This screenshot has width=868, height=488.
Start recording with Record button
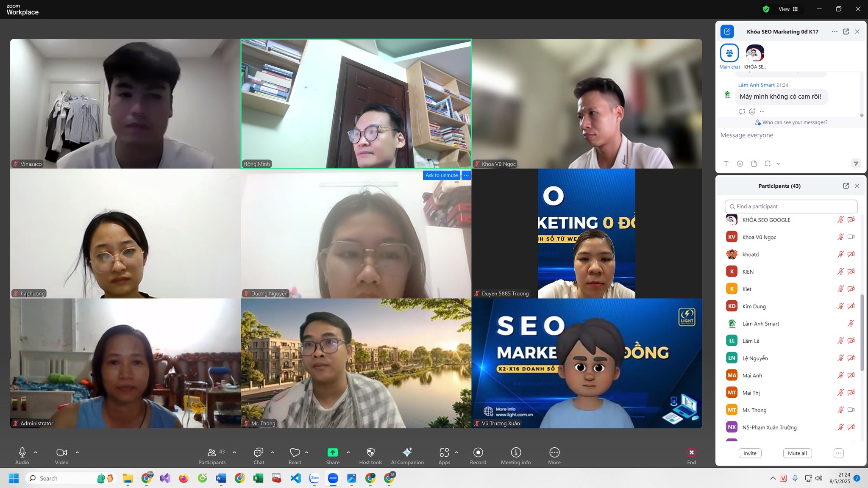(478, 452)
